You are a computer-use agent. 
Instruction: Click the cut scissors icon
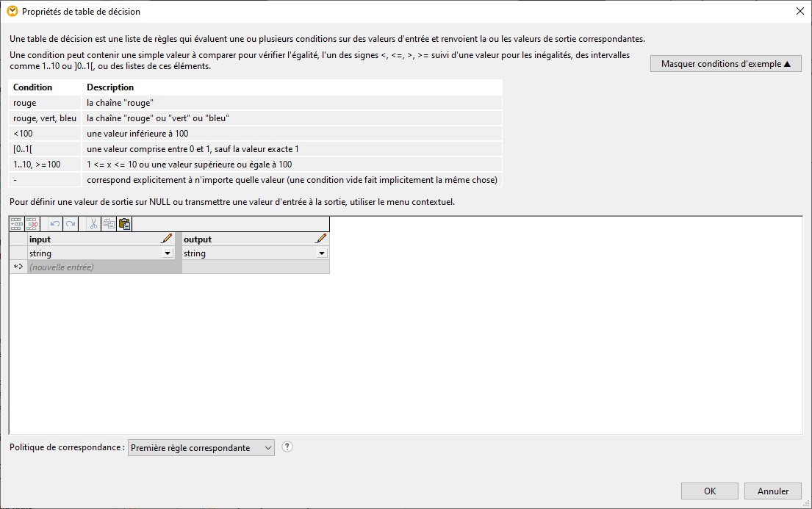[x=93, y=224]
